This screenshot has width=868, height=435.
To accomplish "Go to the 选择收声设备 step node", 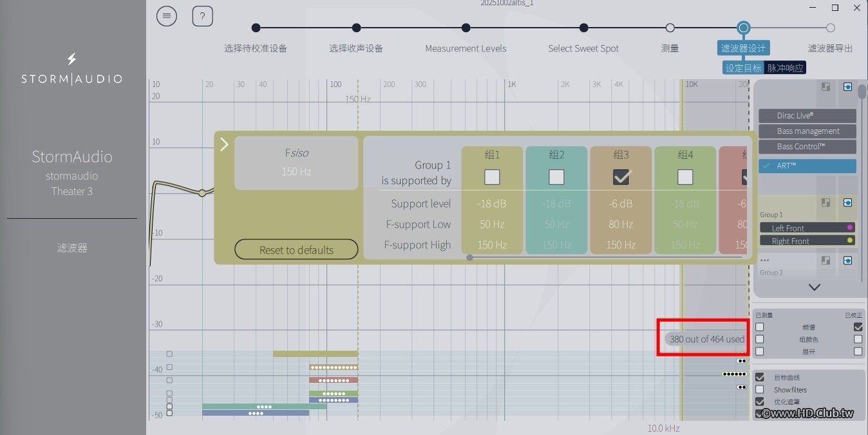I will [356, 28].
